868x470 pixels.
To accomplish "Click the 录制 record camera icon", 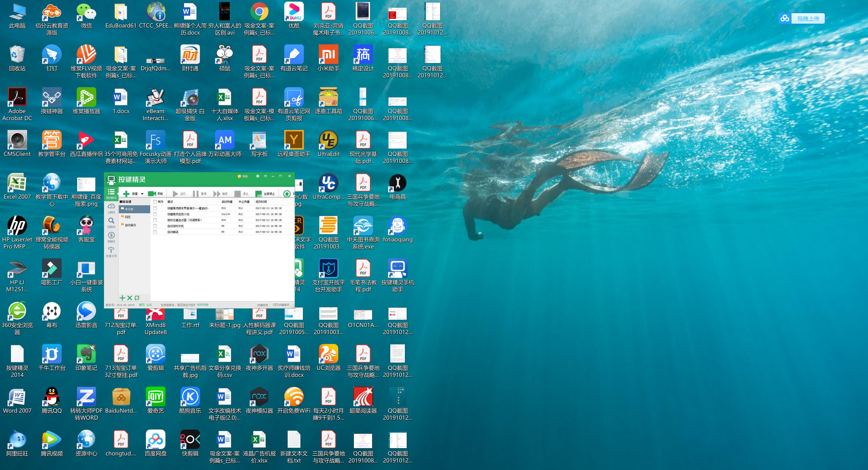I will point(152,194).
